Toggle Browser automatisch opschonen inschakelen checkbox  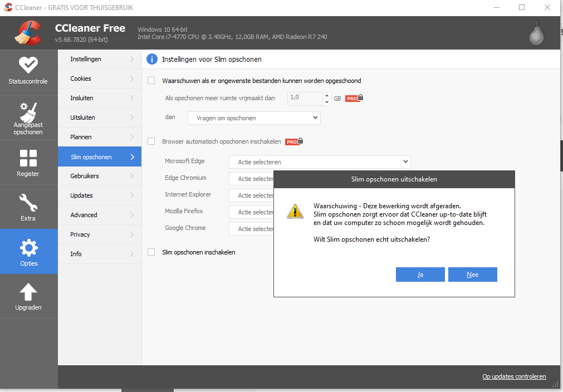[151, 141]
